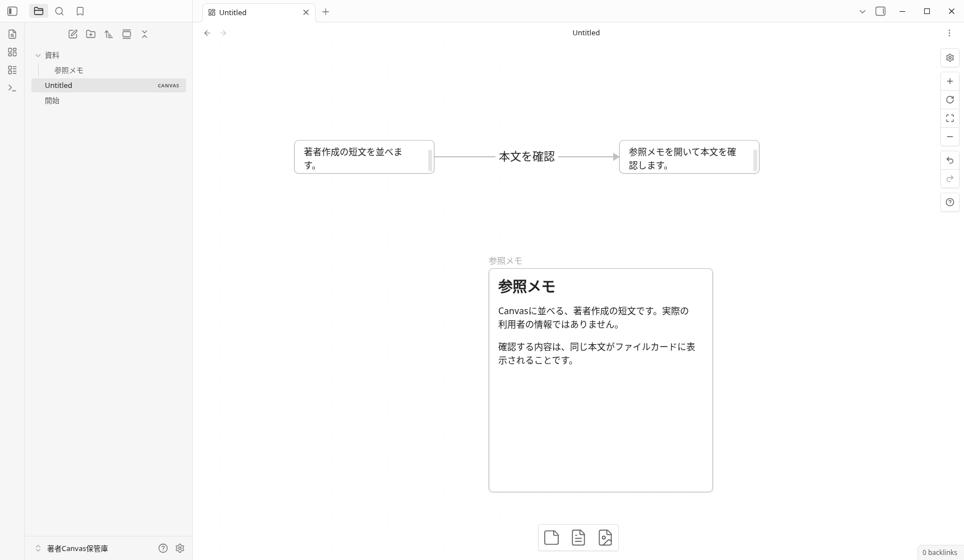The width and height of the screenshot is (964, 560).
Task: Open the canvas more options menu
Action: click(949, 33)
